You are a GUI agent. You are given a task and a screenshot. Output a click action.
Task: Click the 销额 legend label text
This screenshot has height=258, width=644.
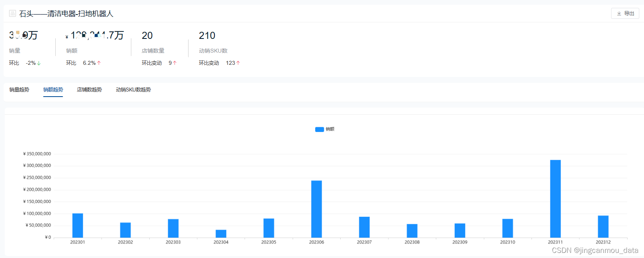tap(330, 129)
